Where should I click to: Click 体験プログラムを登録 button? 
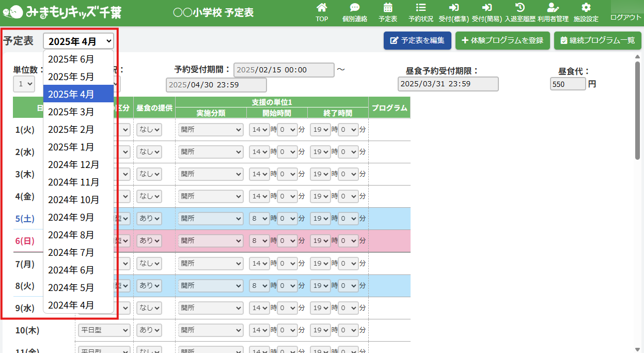click(502, 40)
